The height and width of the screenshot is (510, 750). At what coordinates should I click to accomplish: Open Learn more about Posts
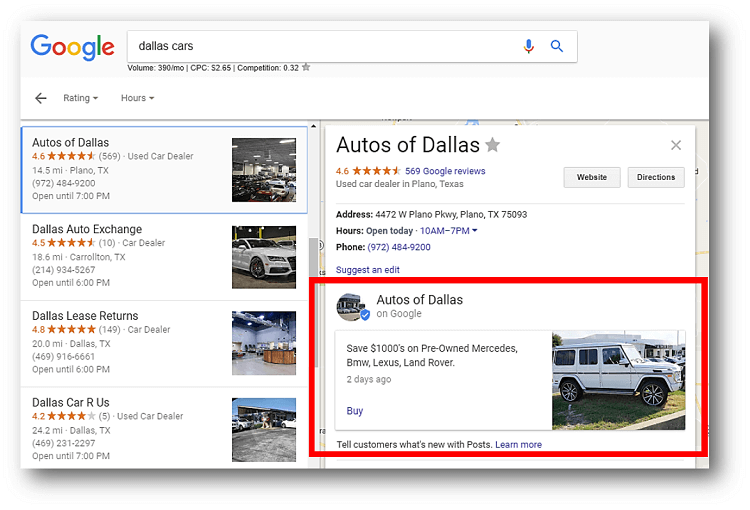point(518,444)
